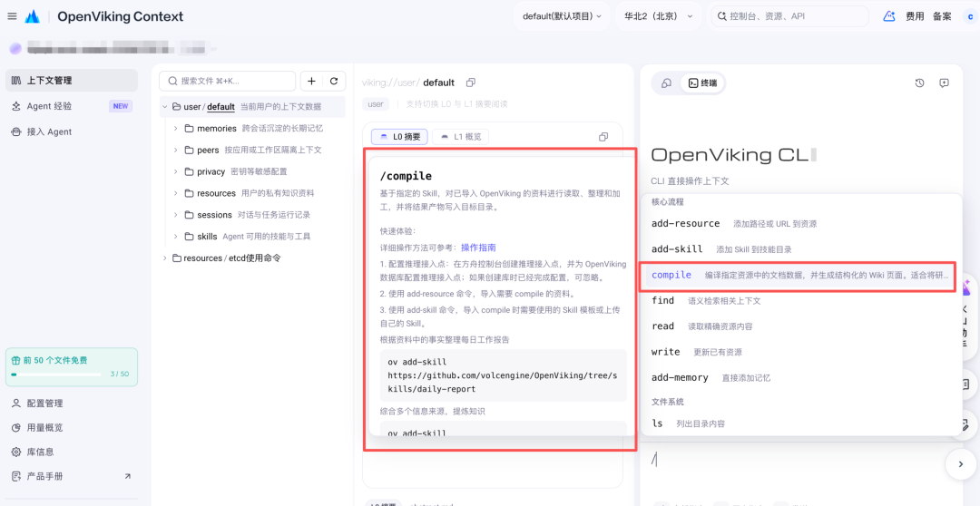Open the cloud assistant icon beside 费用

(x=888, y=16)
